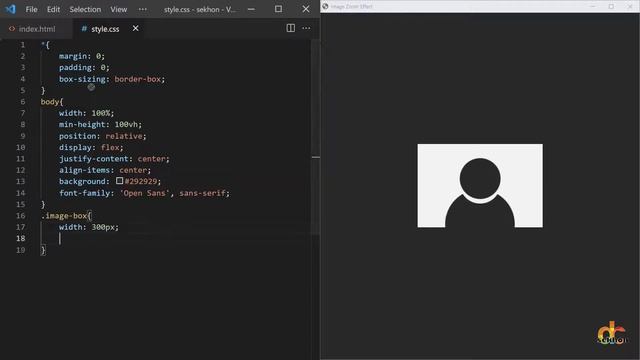
Task: Click the HTML file icon on index.html tab
Action: 12,29
